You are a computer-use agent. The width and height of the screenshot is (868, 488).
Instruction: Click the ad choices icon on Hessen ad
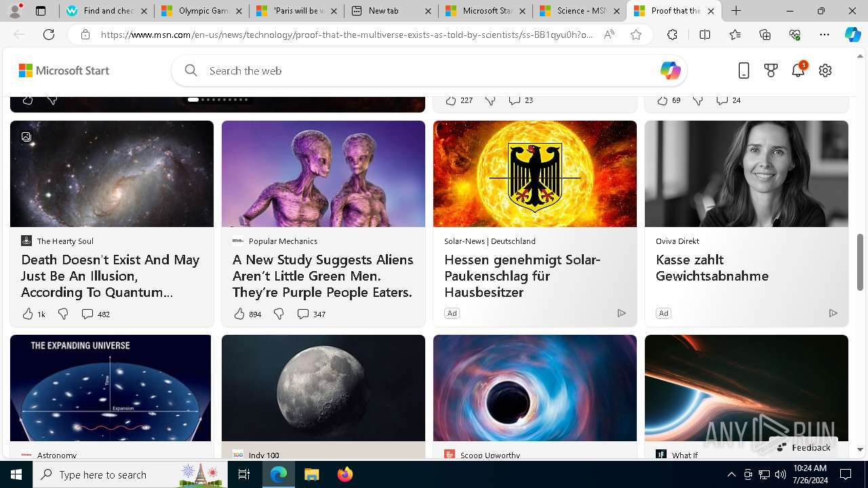coord(622,313)
